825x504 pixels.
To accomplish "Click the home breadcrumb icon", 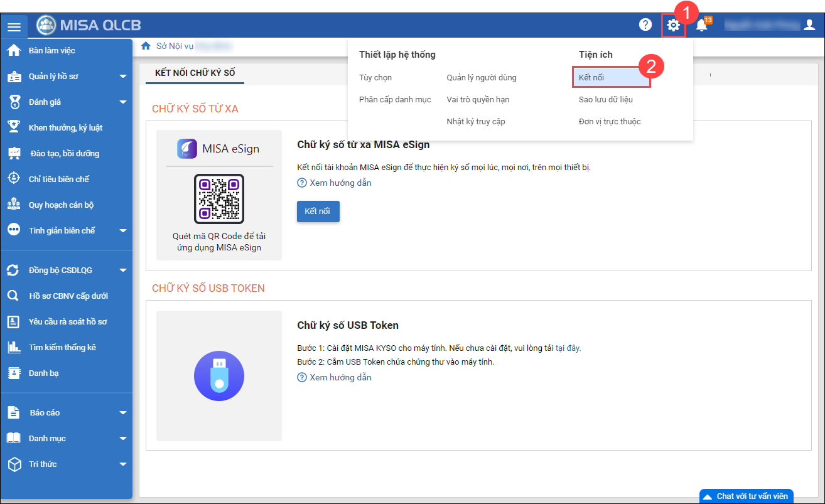I will (x=146, y=46).
